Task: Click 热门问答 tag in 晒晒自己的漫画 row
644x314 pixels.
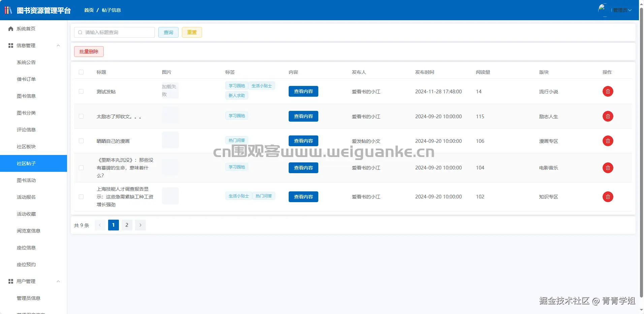Action: pos(237,140)
